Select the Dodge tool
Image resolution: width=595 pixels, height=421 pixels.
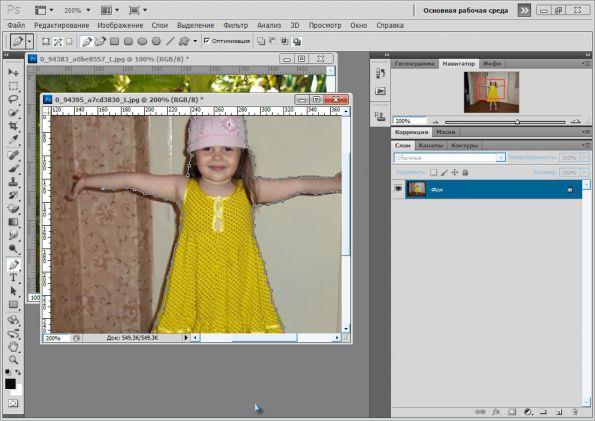coord(13,249)
